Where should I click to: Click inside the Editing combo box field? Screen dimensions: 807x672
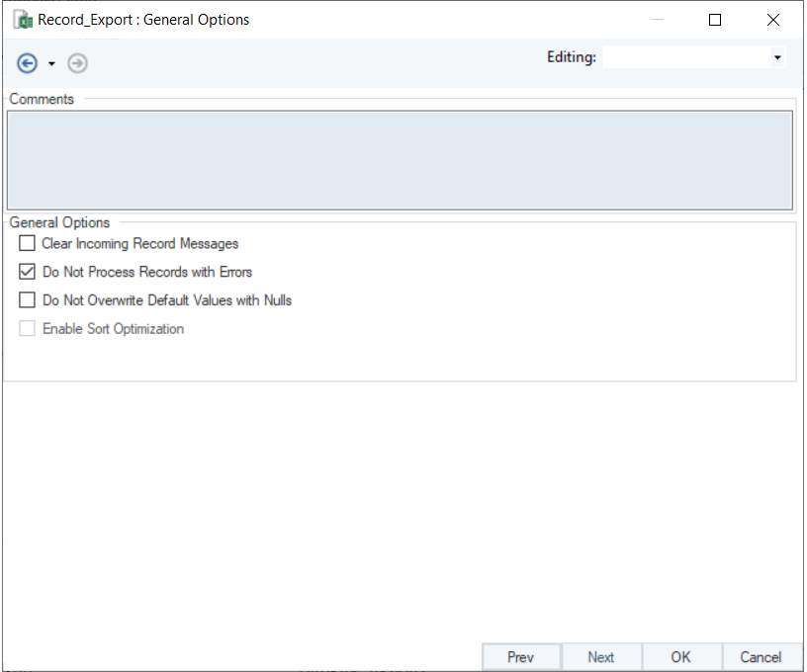(685, 58)
